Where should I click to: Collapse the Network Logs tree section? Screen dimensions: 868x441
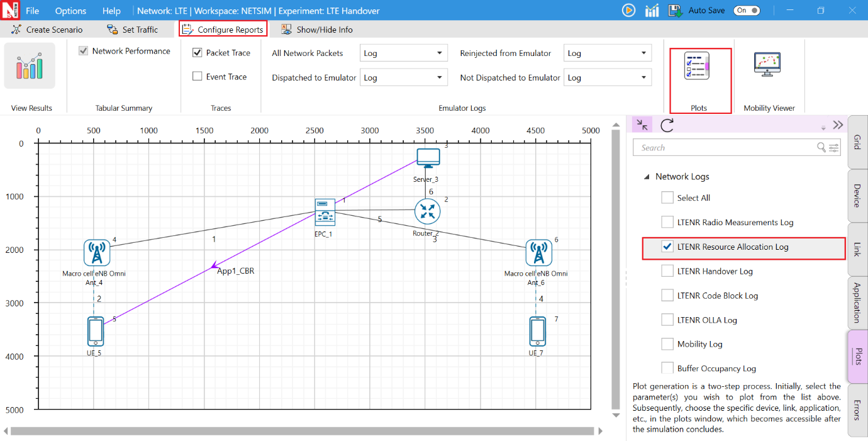pyautogui.click(x=647, y=177)
